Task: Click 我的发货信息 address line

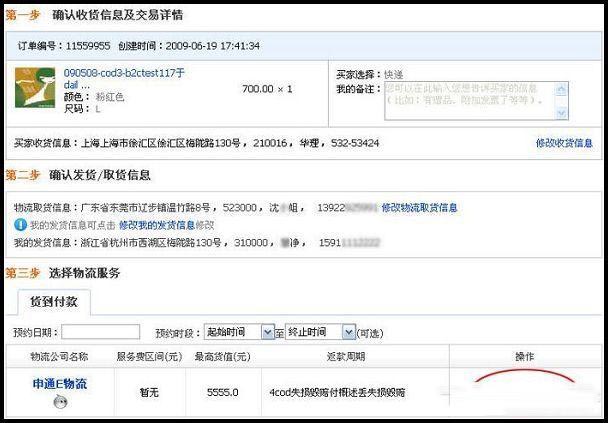Action: pos(196,243)
